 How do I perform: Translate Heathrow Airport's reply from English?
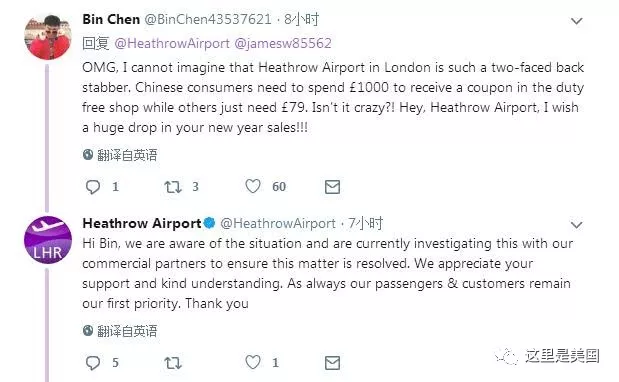tap(120, 331)
